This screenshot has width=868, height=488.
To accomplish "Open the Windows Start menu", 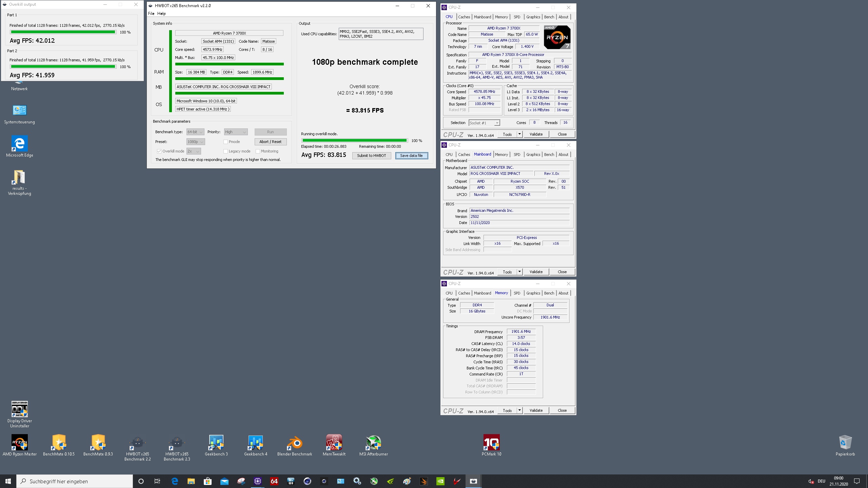I will [x=8, y=481].
